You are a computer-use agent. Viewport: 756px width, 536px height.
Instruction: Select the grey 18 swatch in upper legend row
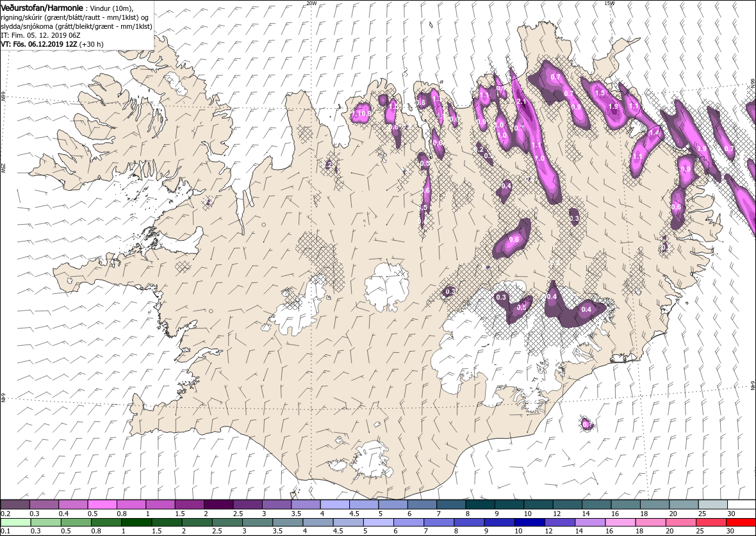click(x=654, y=505)
